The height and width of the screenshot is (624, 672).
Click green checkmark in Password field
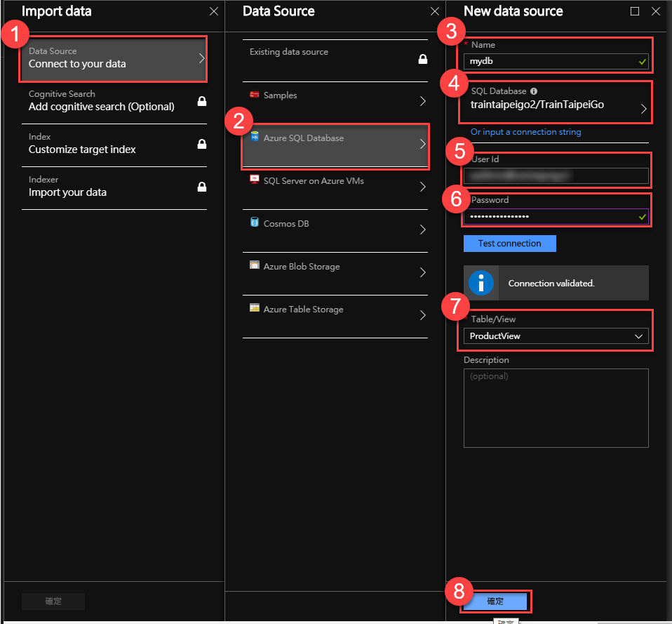pos(642,217)
